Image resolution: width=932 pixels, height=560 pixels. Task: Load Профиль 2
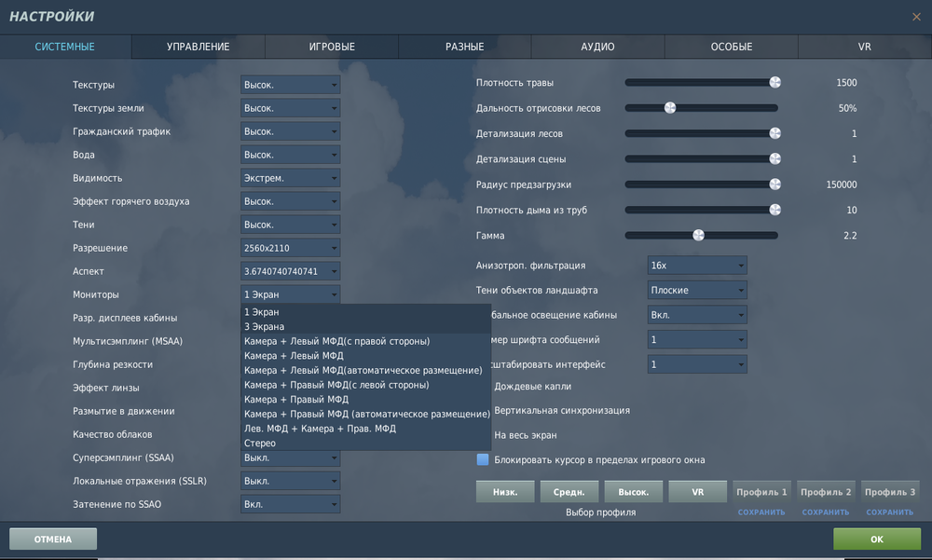tap(826, 492)
